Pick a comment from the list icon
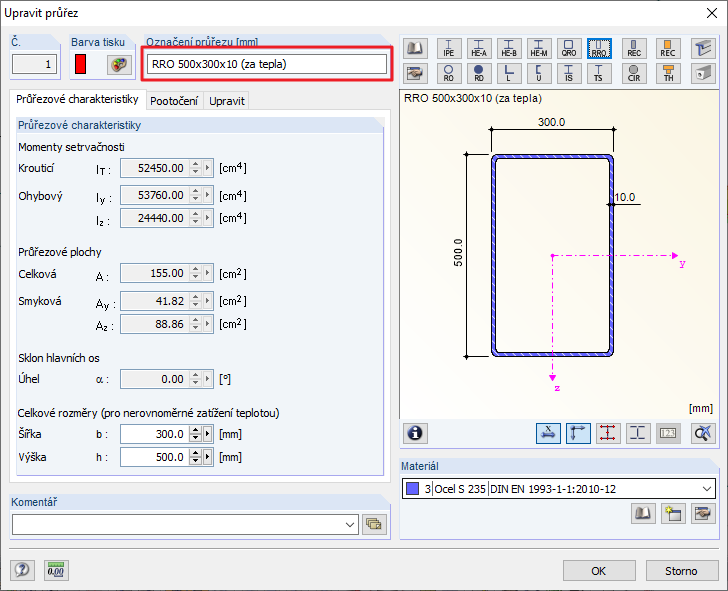The height and width of the screenshot is (591, 728). [x=374, y=524]
